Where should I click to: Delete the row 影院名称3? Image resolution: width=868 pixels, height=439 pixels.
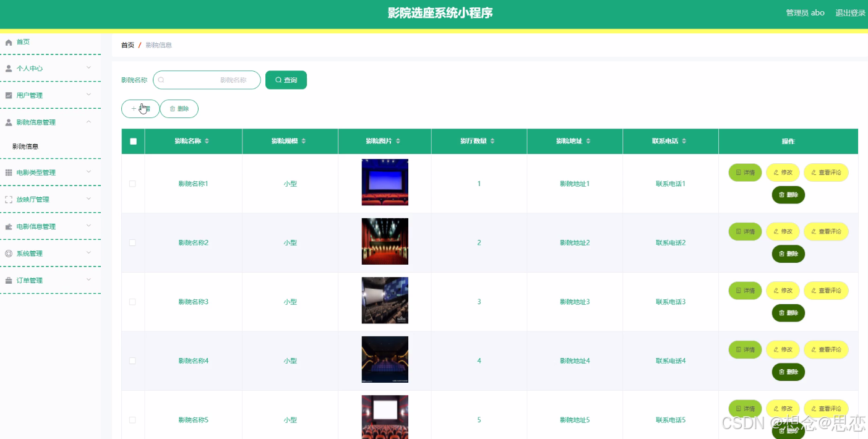click(x=788, y=313)
